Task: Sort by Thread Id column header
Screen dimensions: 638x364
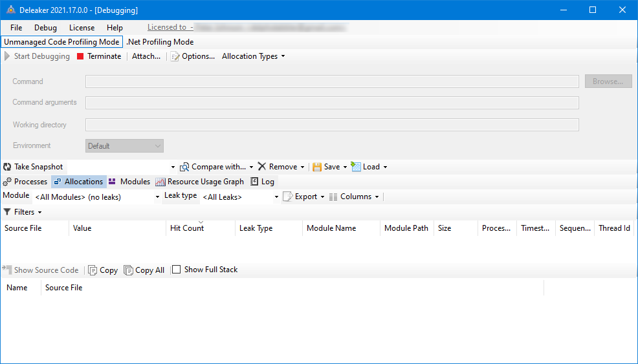Action: (x=615, y=228)
